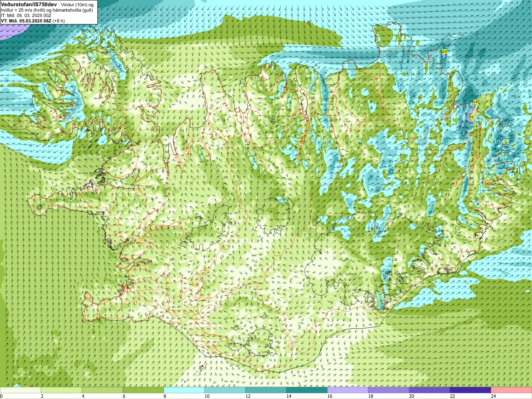Click legend tick label 22

(x=452, y=397)
